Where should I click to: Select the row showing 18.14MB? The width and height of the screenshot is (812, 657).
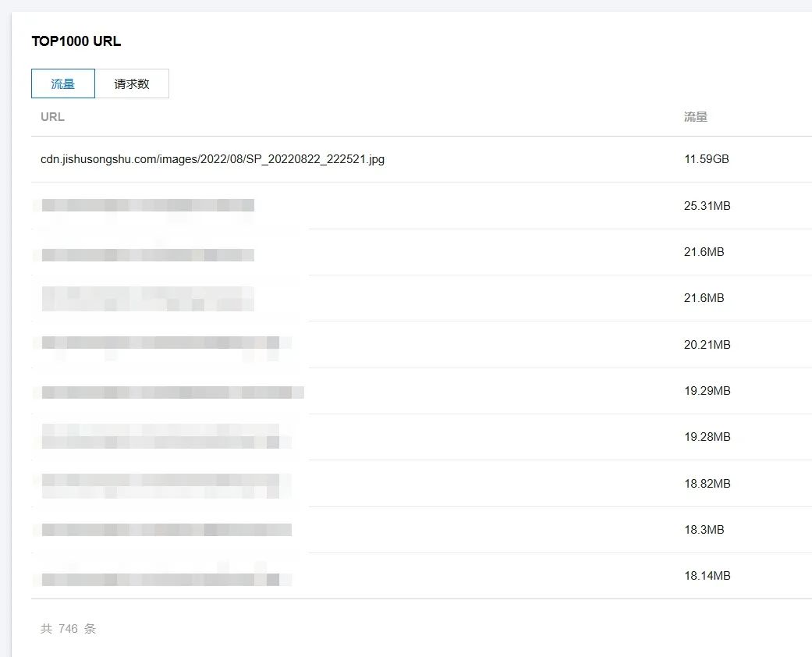pyautogui.click(x=421, y=576)
